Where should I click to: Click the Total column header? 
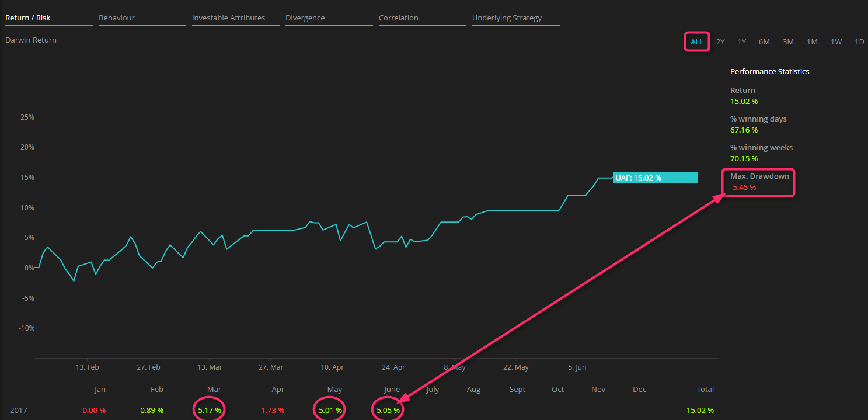705,389
